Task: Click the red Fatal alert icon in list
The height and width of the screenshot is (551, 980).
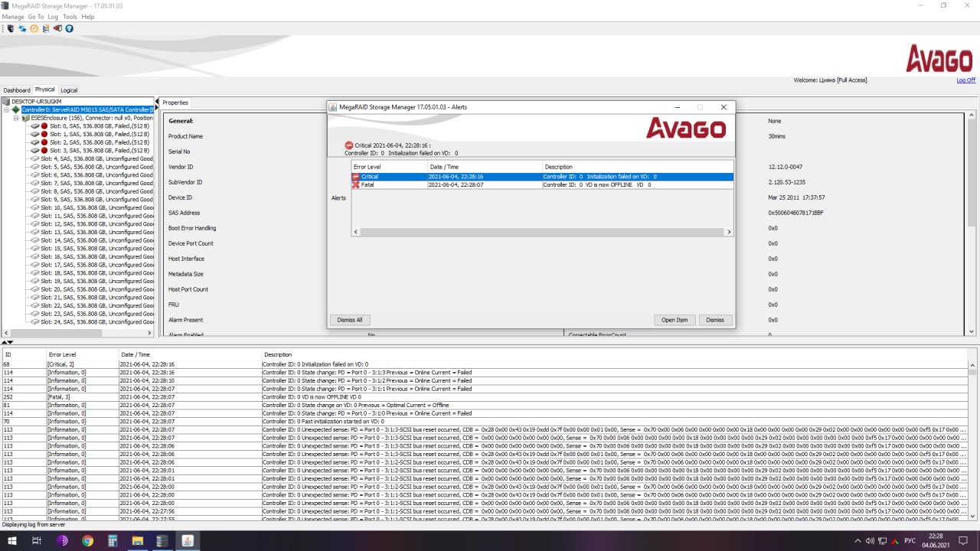Action: pos(355,184)
